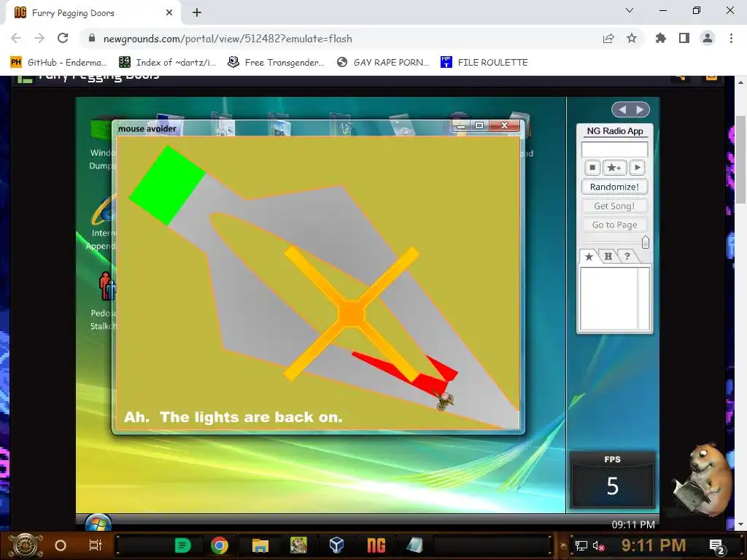Open the FILE ROULETTE bookmark

484,63
